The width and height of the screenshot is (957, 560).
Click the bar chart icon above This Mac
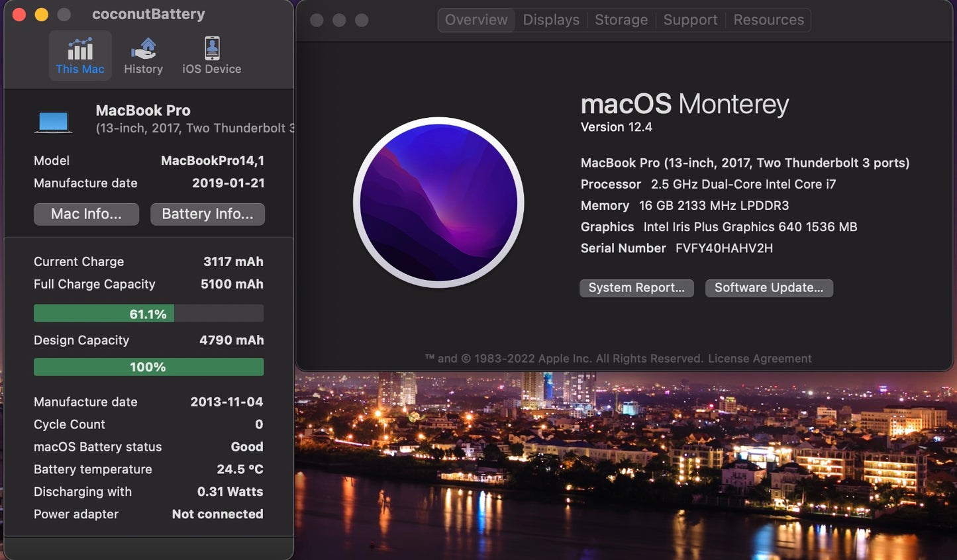(x=79, y=48)
